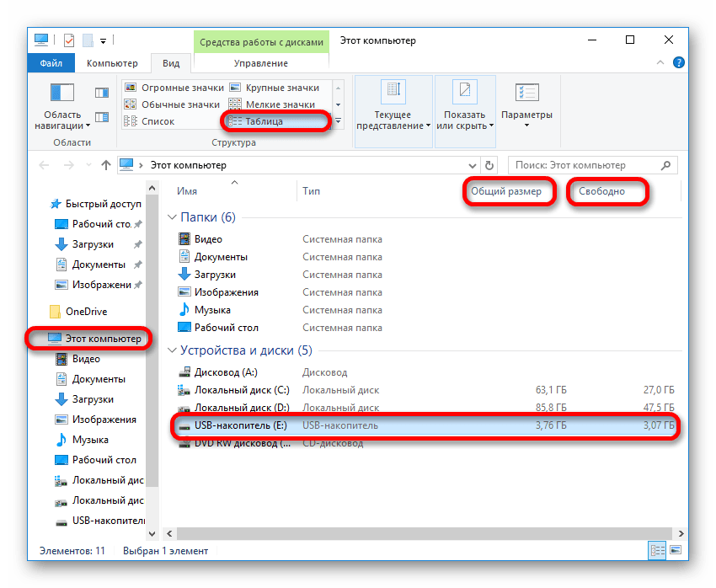Click the sidebar horizontal scrollbar
716x588 pixels.
click(x=84, y=532)
